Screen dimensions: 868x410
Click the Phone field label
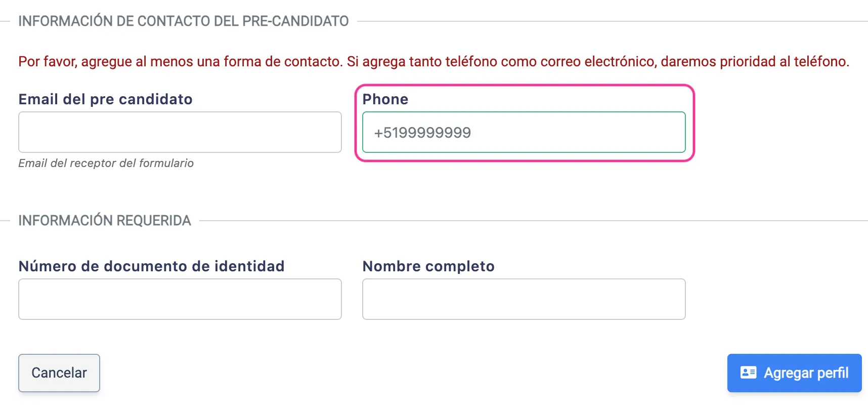point(385,99)
